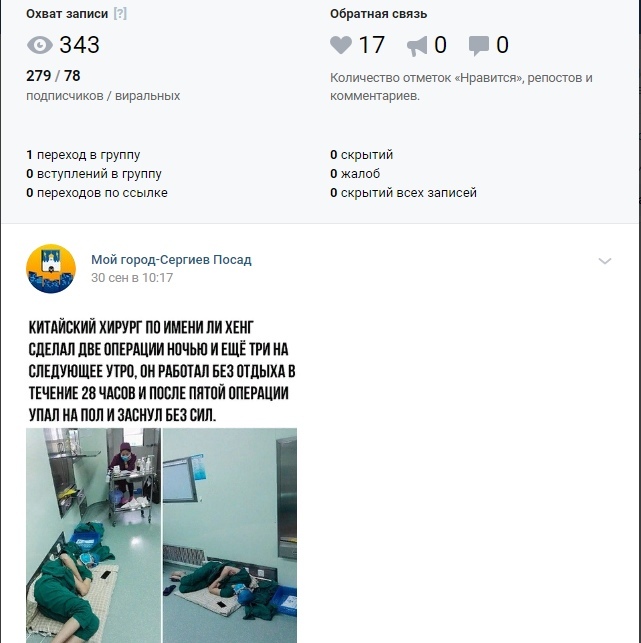Open the question mark help next to Охват записи

click(120, 14)
